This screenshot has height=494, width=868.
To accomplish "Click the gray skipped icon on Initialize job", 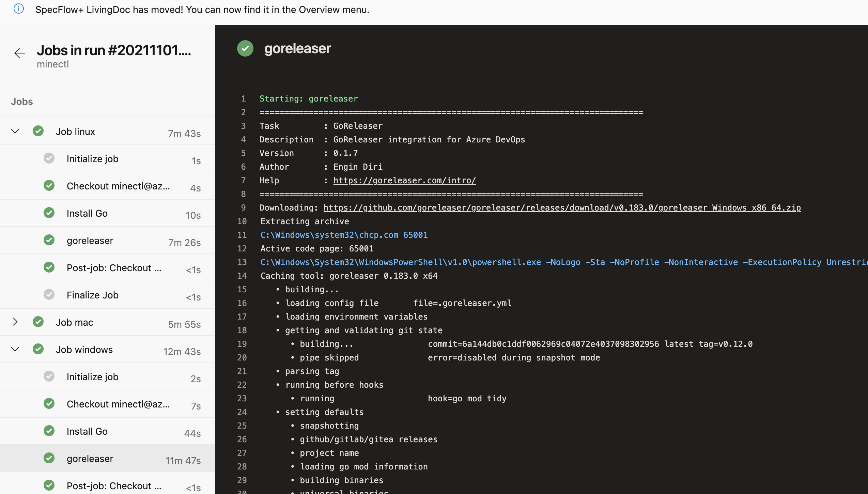I will [x=49, y=158].
